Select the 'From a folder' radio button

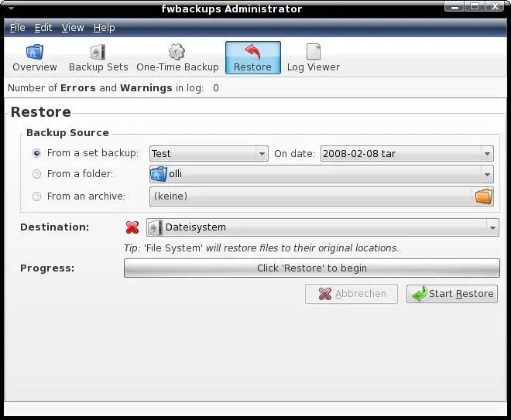(x=37, y=174)
